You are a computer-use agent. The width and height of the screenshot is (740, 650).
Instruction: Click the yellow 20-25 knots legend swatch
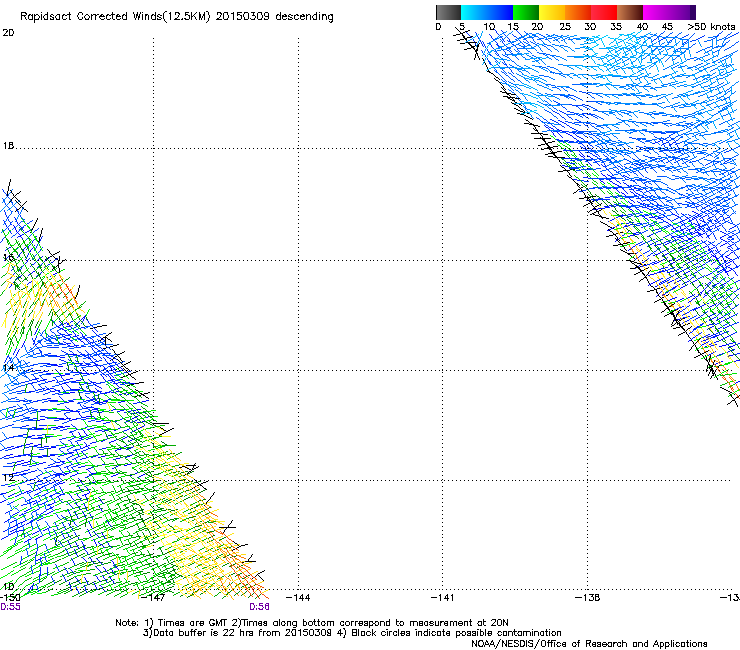point(552,12)
